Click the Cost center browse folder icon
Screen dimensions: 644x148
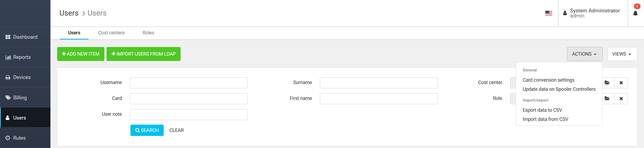point(607,83)
